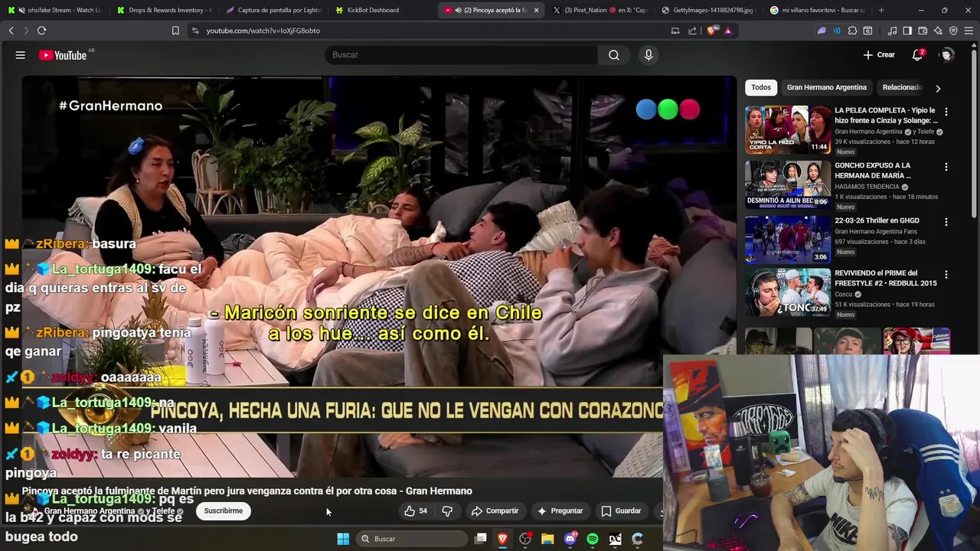Viewport: 980px width, 551px height.
Task: Reload the current page
Action: point(42,31)
